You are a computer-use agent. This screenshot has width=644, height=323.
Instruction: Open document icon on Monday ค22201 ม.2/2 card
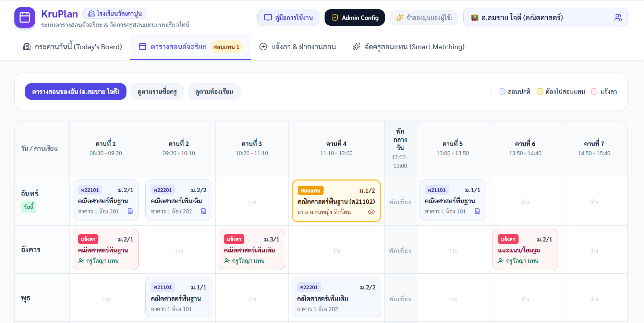pos(204,211)
